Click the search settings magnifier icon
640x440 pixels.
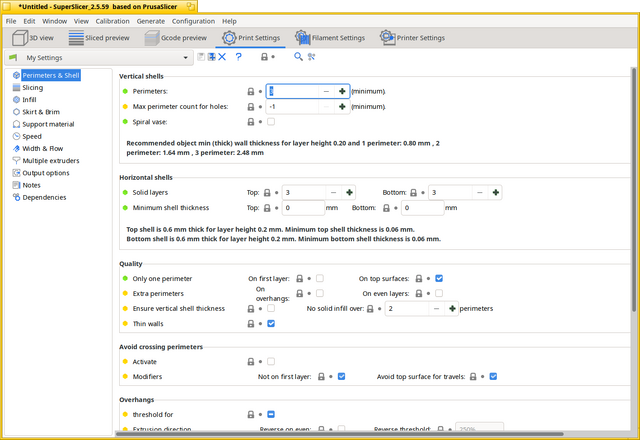tap(298, 57)
